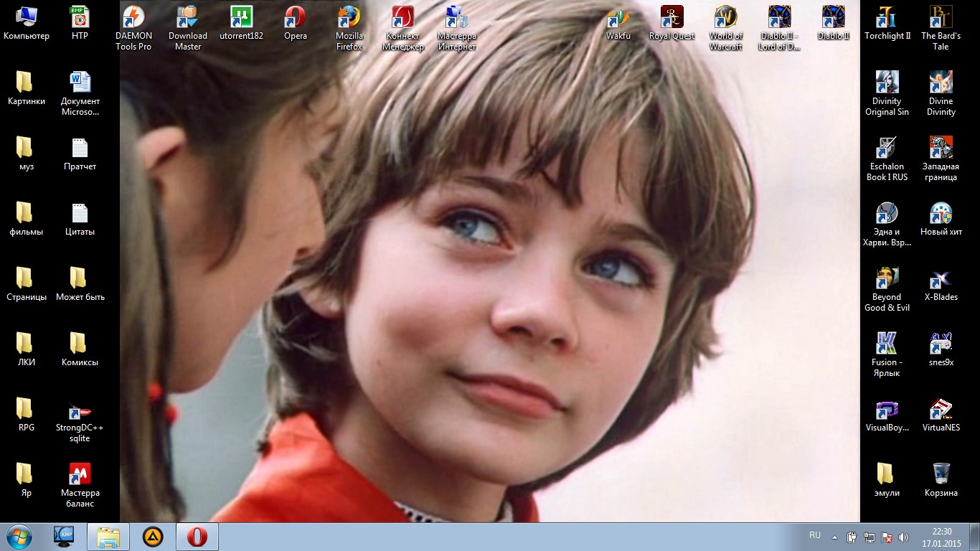Select the RPG folder
The width and height of the screenshot is (980, 551).
[x=27, y=415]
